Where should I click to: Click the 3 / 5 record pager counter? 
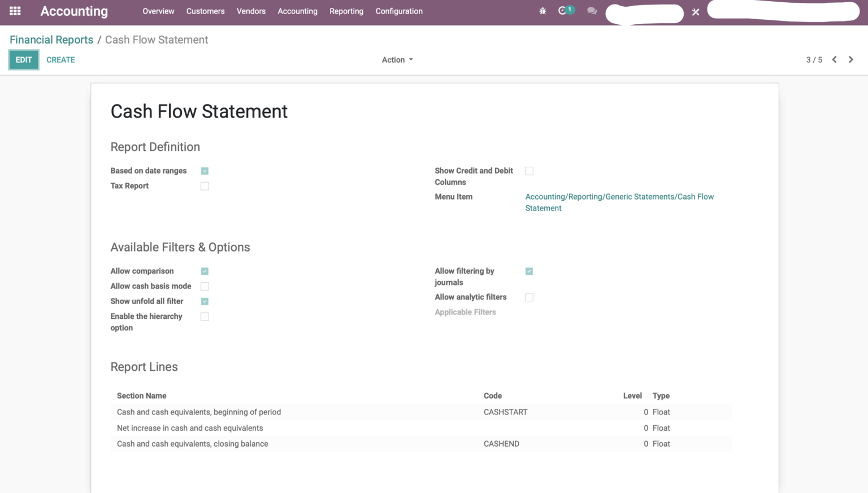(814, 59)
